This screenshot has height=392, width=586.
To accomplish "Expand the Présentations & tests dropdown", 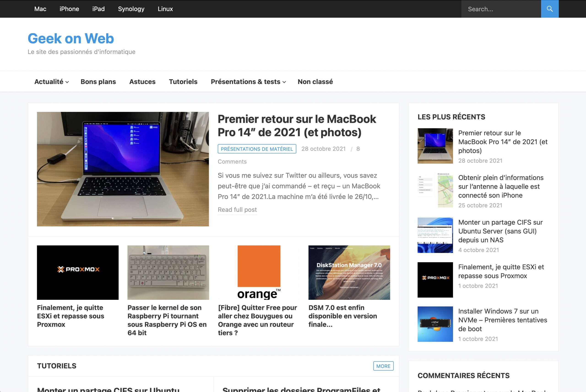I will point(248,82).
